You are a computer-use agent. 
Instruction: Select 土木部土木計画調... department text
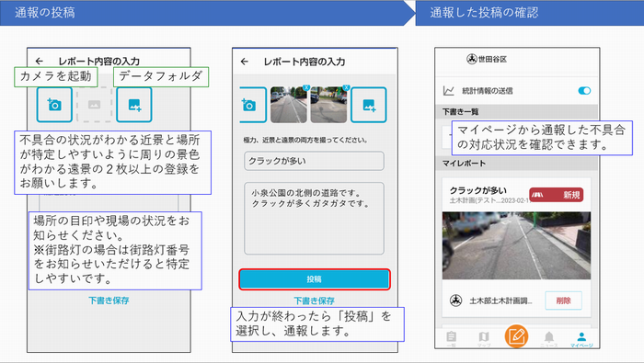pyautogui.click(x=500, y=301)
